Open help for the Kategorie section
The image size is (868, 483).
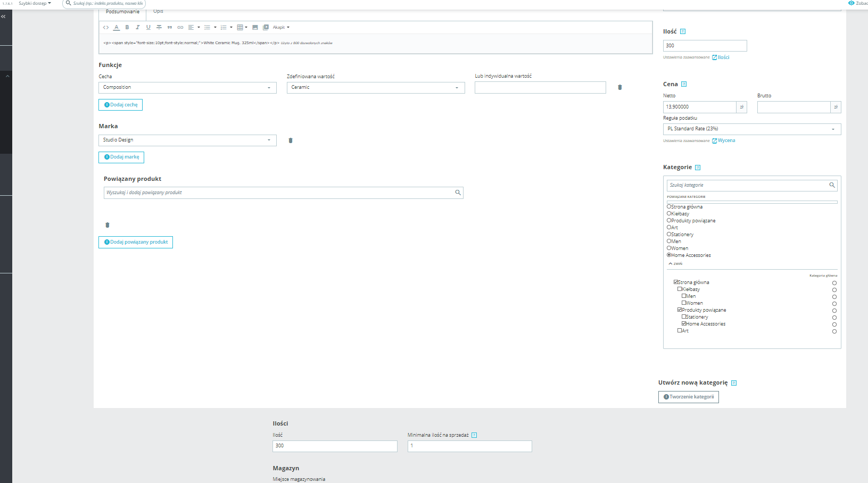pos(698,168)
